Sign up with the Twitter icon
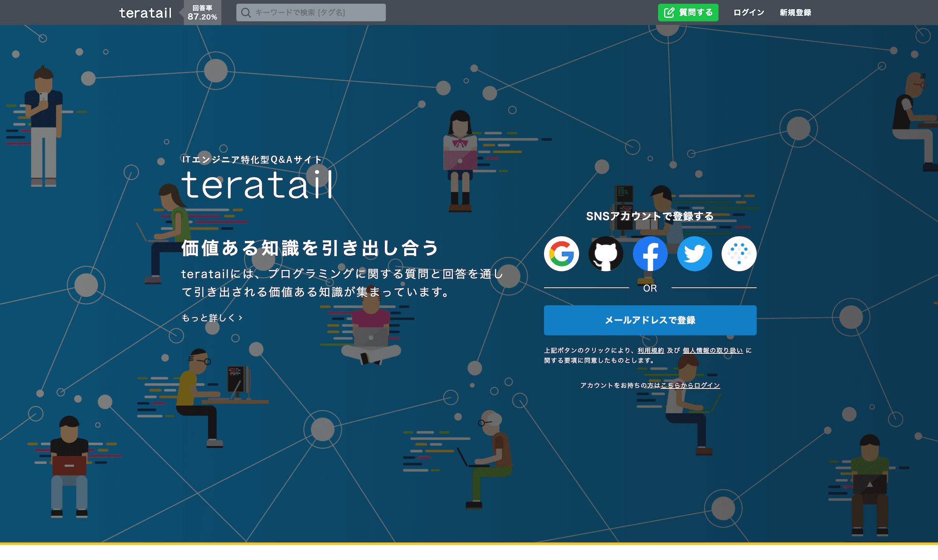 (695, 254)
